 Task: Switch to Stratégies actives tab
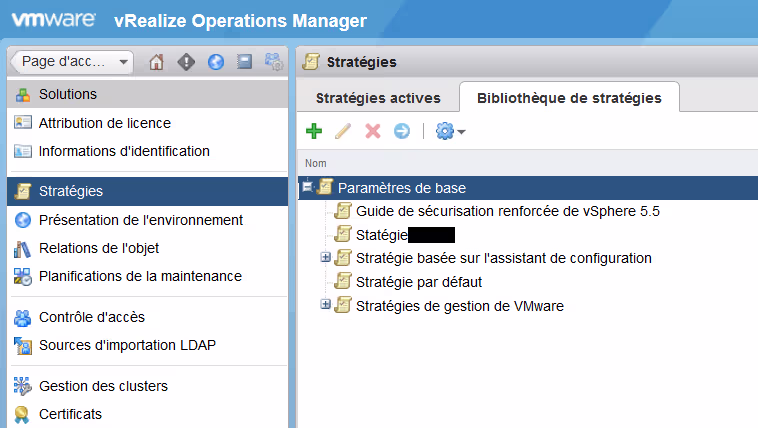378,98
